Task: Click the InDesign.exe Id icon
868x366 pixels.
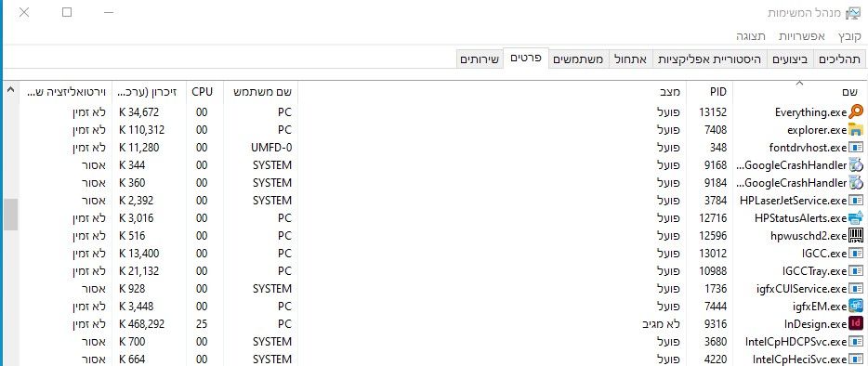Action: (x=856, y=323)
